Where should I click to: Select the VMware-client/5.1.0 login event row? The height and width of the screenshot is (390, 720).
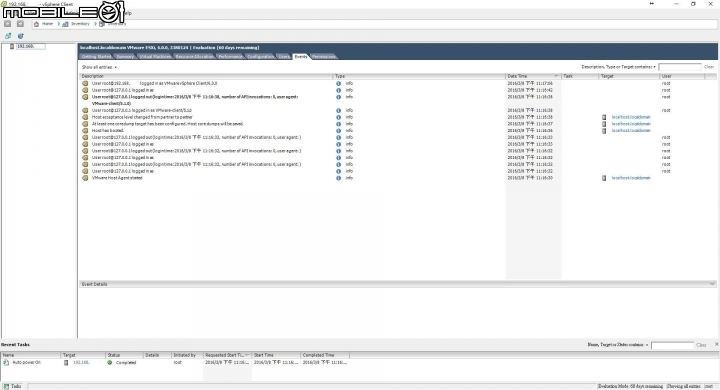coord(142,111)
